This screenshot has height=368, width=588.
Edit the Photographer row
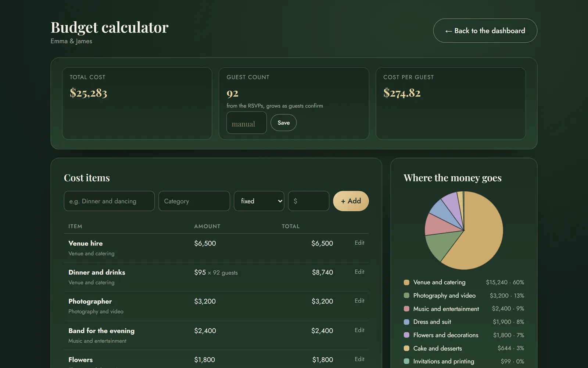click(x=359, y=301)
